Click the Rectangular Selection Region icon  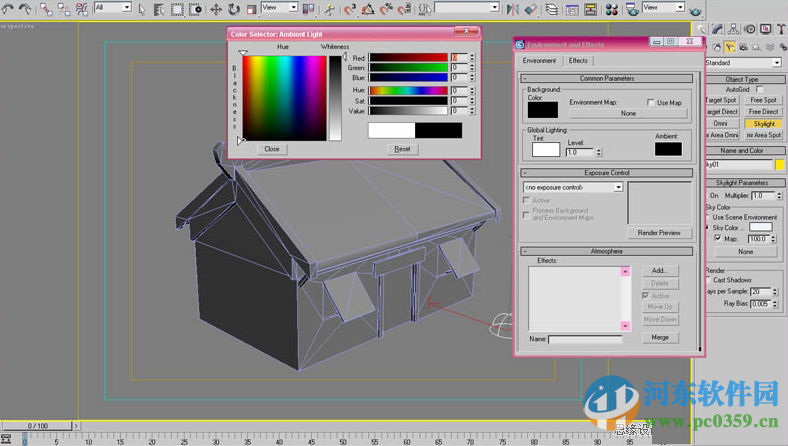pos(176,9)
